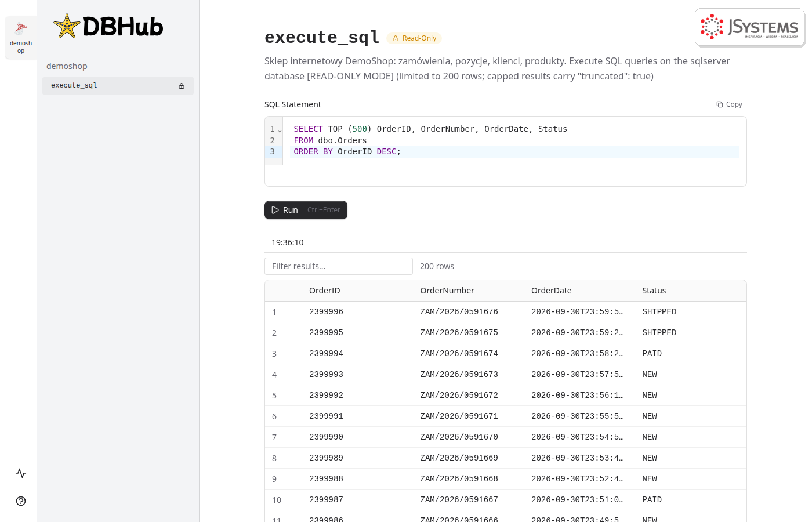The image size is (812, 522).
Task: Click order number ZAM/2026/0591676
Action: pos(459,312)
